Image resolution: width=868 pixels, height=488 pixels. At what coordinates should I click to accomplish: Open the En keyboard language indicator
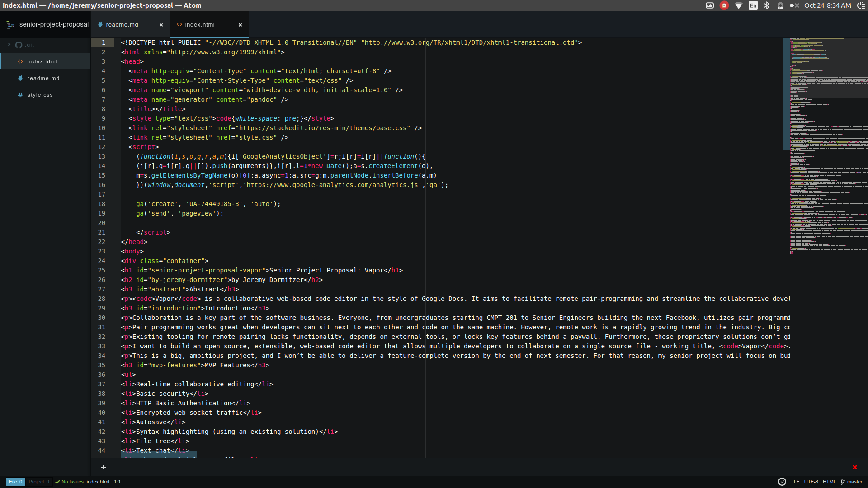coord(753,5)
